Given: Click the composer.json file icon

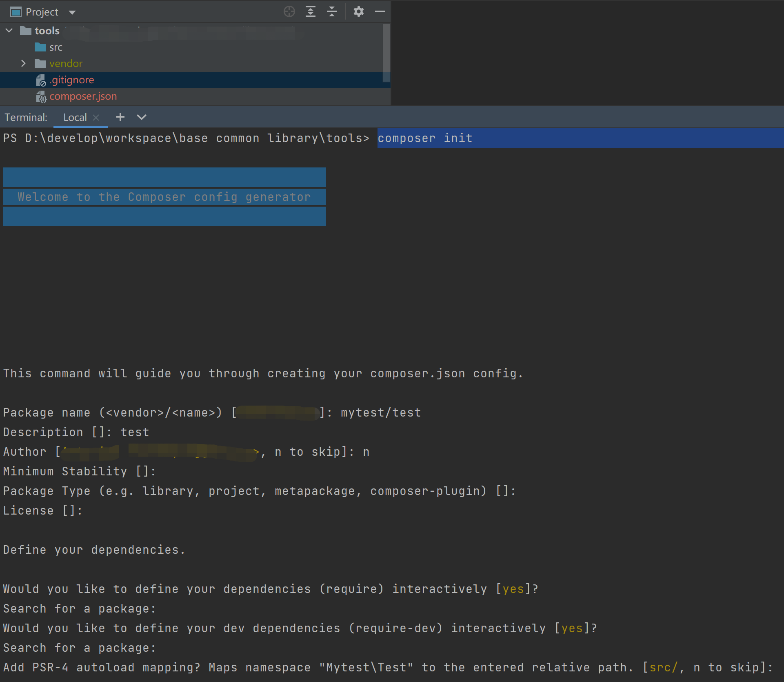Looking at the screenshot, I should (x=41, y=97).
